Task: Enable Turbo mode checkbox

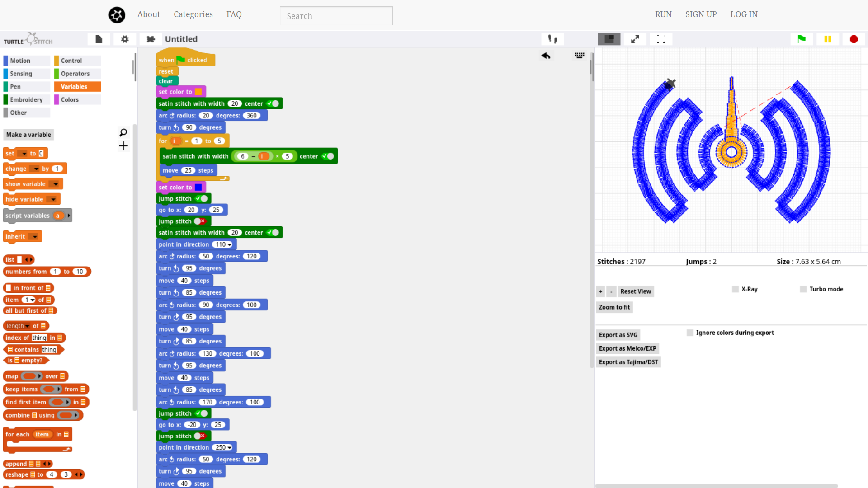Action: (803, 289)
